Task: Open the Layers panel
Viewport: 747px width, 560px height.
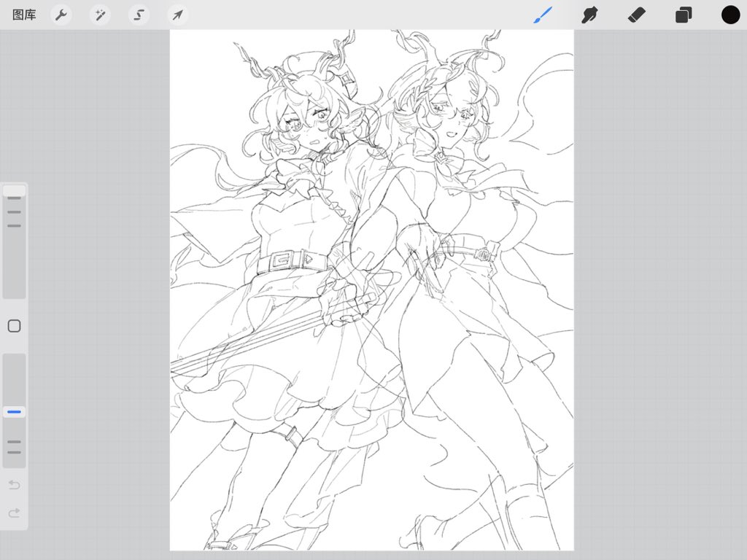Action: pos(683,15)
